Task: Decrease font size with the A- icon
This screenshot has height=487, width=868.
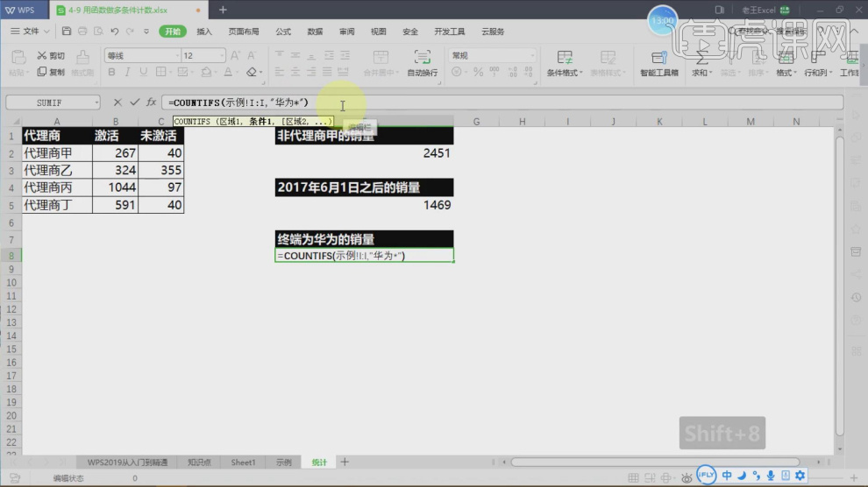Action: click(x=252, y=55)
